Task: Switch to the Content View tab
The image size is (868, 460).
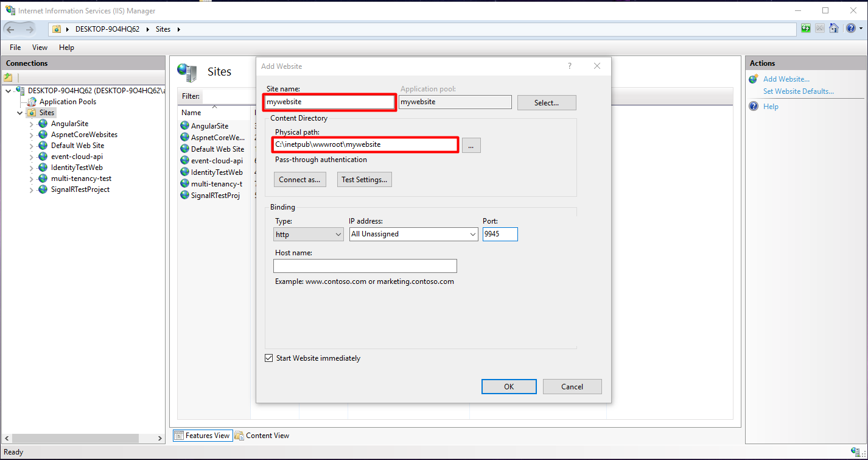Action: 262,435
